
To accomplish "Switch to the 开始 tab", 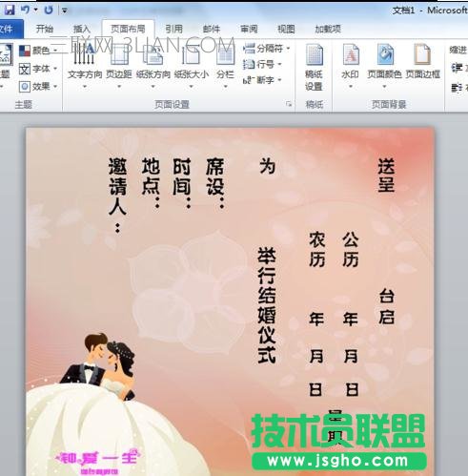I will coord(45,30).
